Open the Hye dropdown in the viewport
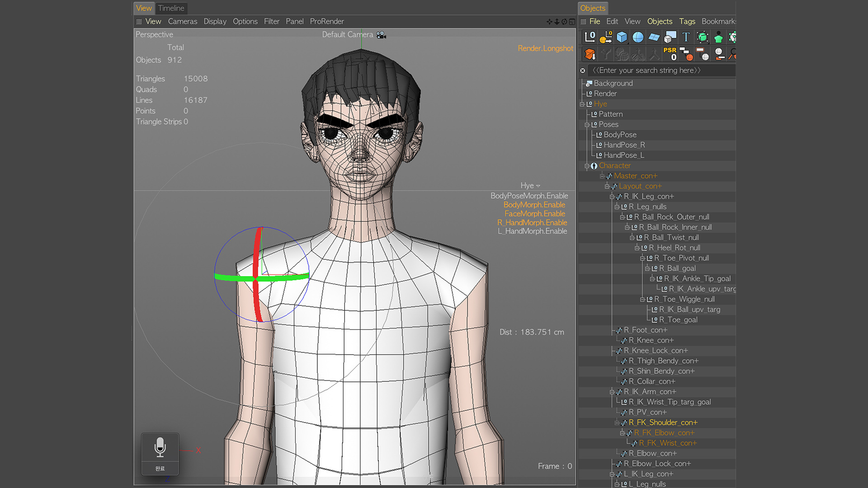868x488 pixels. pyautogui.click(x=531, y=186)
